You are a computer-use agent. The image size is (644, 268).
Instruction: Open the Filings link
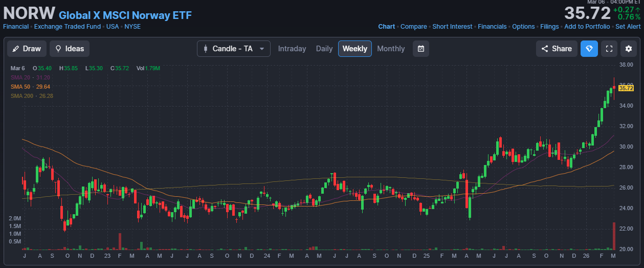(549, 27)
